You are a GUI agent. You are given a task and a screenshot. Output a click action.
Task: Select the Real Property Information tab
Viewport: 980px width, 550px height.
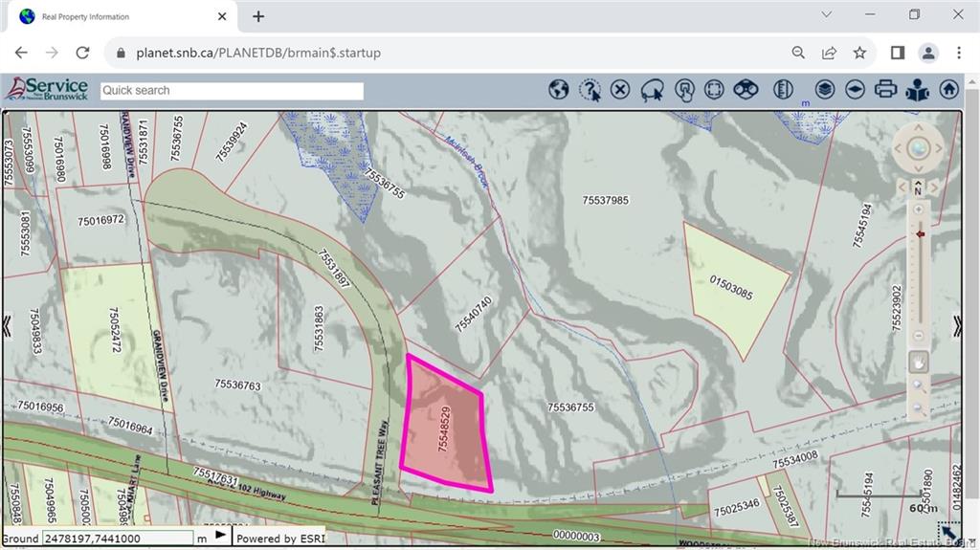pos(119,17)
